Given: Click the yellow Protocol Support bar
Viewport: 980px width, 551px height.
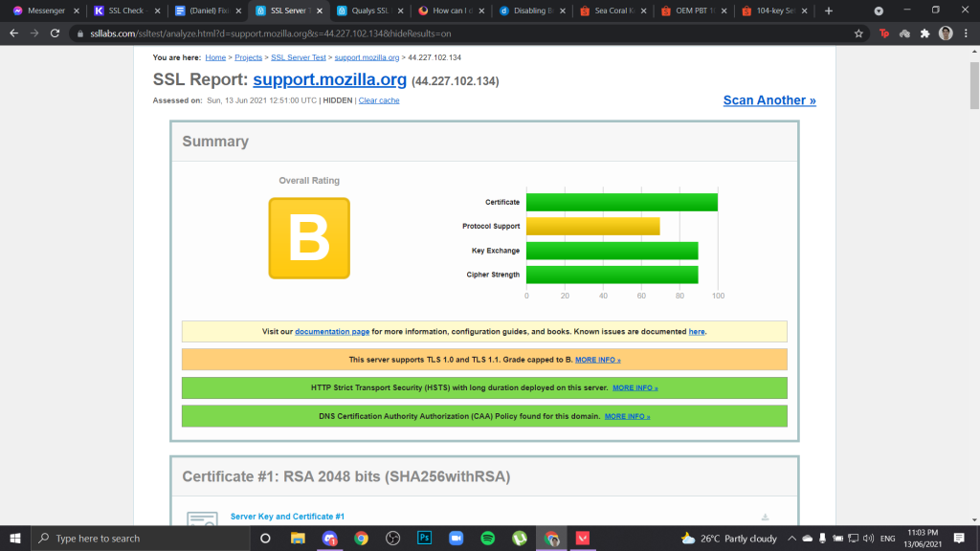Looking at the screenshot, I should pyautogui.click(x=593, y=226).
